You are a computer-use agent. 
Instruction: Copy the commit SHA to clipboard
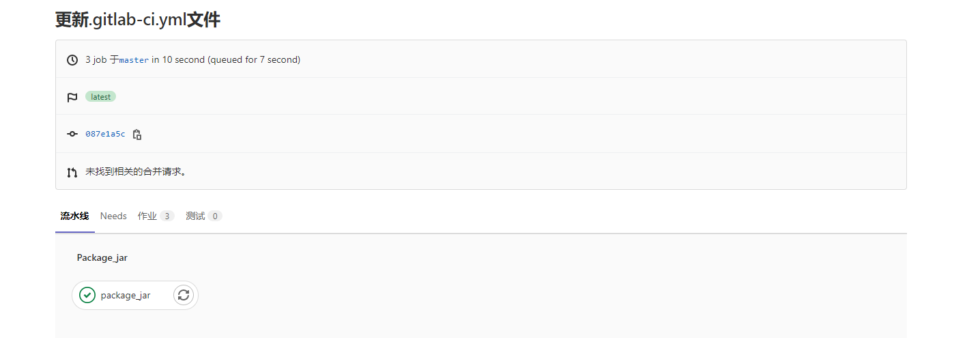[x=137, y=135]
